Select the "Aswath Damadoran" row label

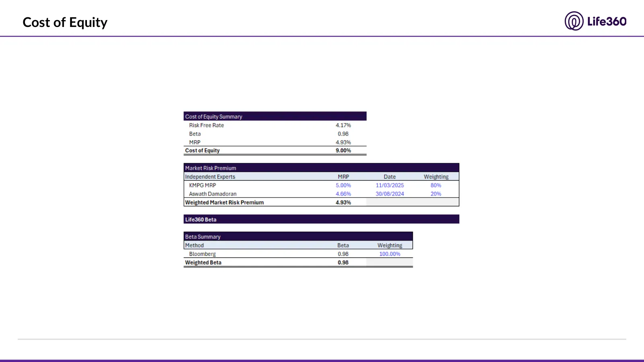point(213,193)
